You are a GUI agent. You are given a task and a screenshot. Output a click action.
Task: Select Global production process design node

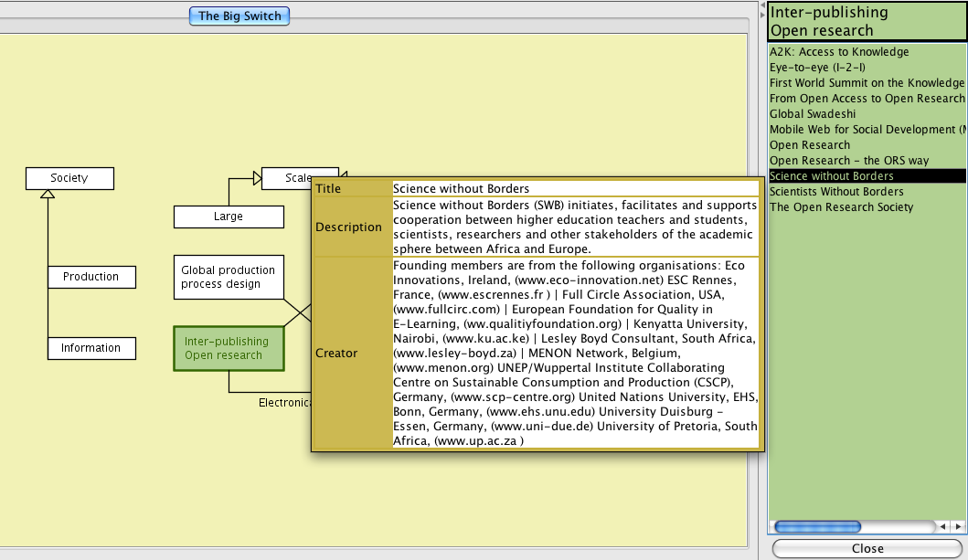click(229, 277)
